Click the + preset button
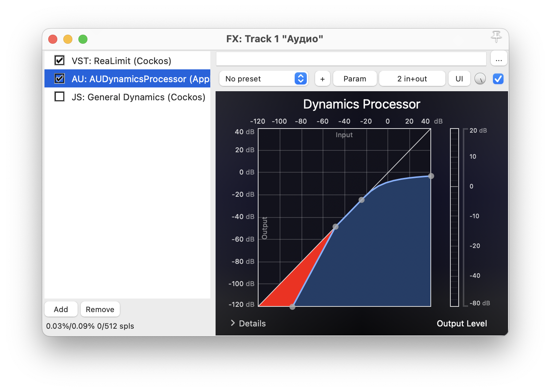 pos(322,78)
